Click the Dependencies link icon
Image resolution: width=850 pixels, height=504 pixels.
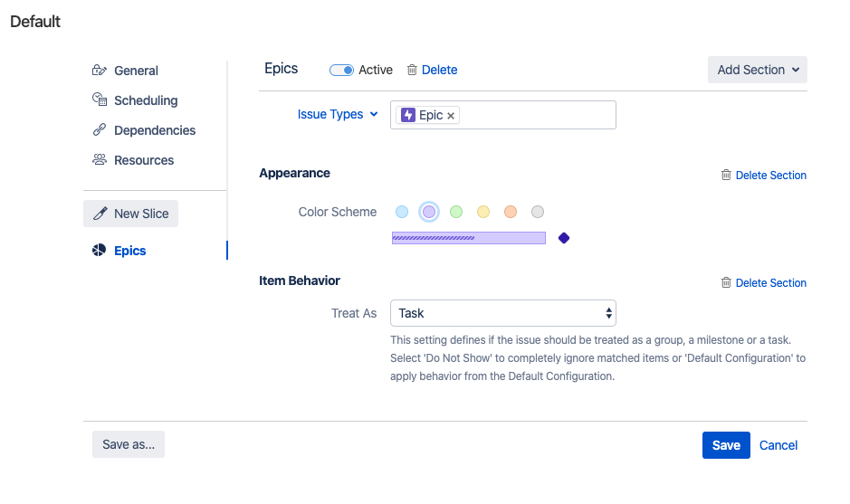pyautogui.click(x=100, y=130)
